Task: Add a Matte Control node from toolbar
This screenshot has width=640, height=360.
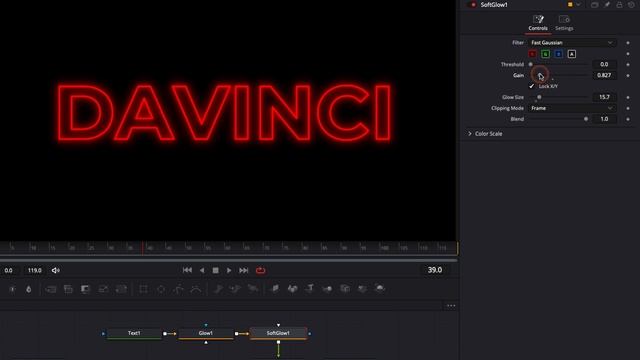Action: point(85,289)
